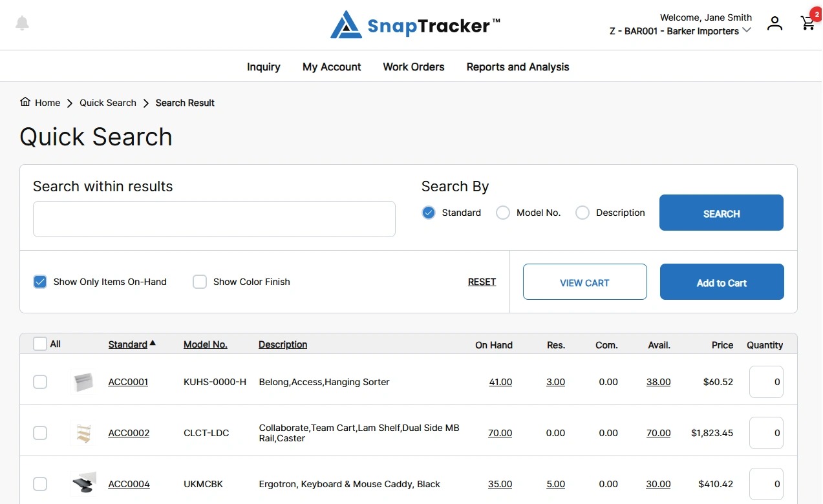Click the ACC0002 team cart thumbnail
The image size is (823, 504).
click(83, 433)
